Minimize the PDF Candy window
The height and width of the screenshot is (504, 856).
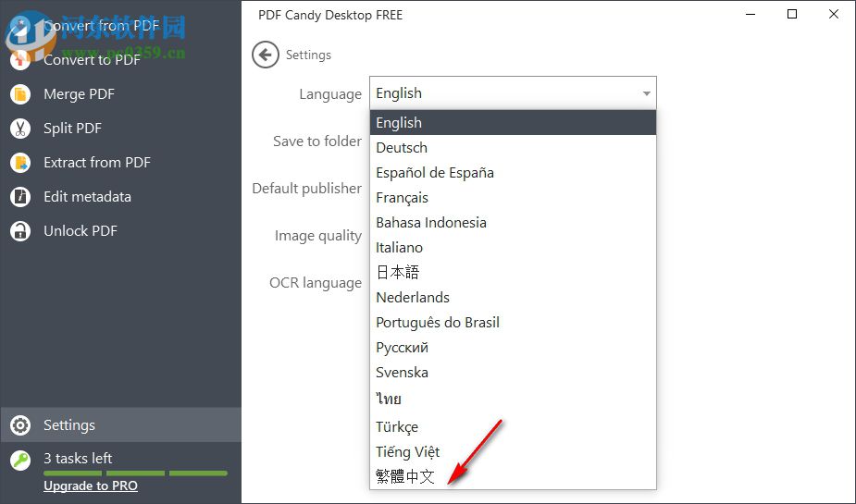(751, 14)
